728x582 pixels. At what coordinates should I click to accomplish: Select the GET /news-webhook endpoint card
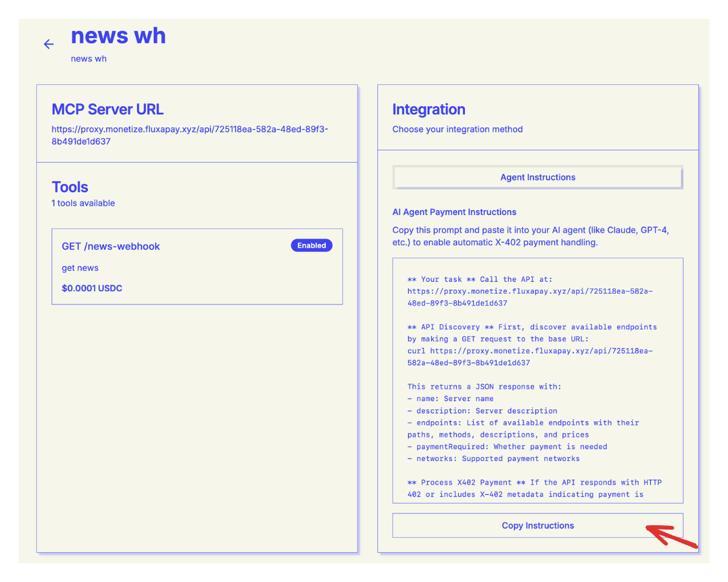point(196,266)
